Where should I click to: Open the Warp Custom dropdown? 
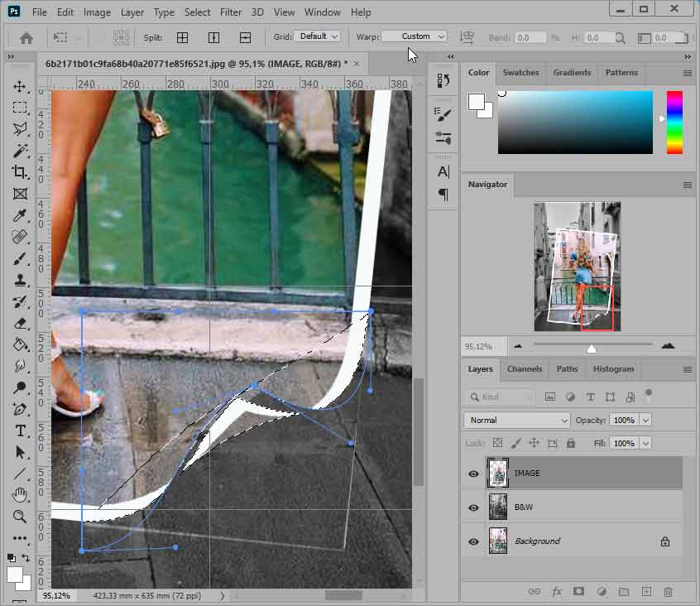(x=415, y=36)
